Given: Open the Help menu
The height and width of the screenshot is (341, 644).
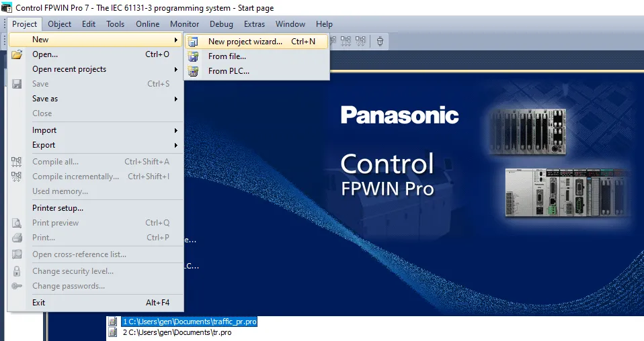Looking at the screenshot, I should 324,23.
